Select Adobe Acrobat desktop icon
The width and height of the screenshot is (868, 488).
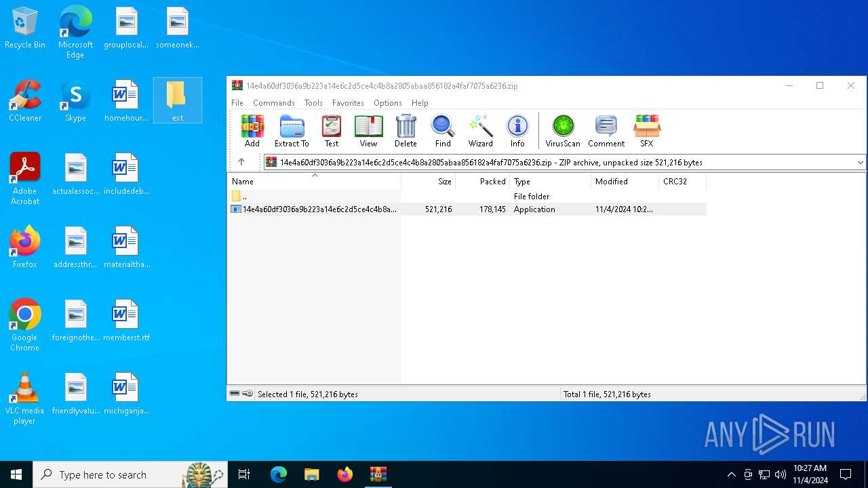[25, 179]
